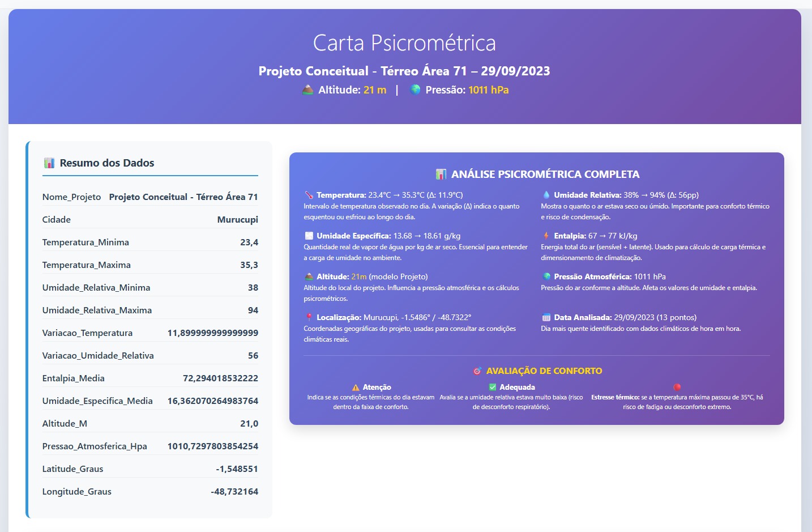Click the mountain icon next to Altitude

tap(309, 276)
